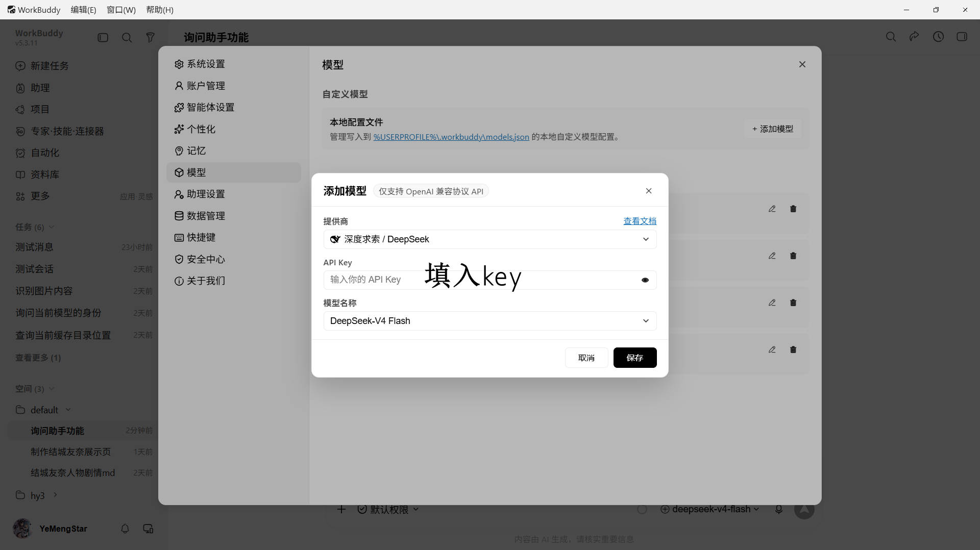
Task: Click the share arrow icon at top right
Action: [x=914, y=37]
